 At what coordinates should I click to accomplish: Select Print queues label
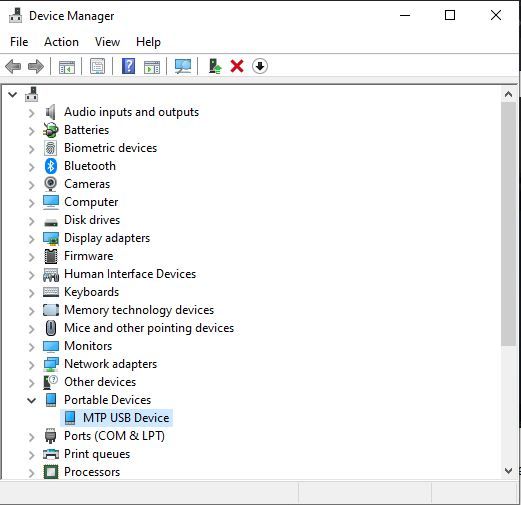(x=97, y=454)
